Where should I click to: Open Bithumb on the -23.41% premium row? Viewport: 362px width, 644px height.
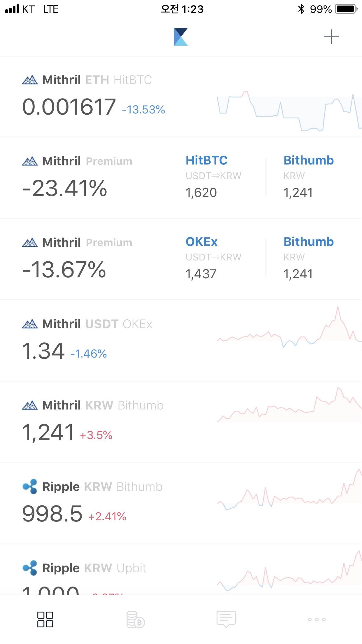pos(309,160)
